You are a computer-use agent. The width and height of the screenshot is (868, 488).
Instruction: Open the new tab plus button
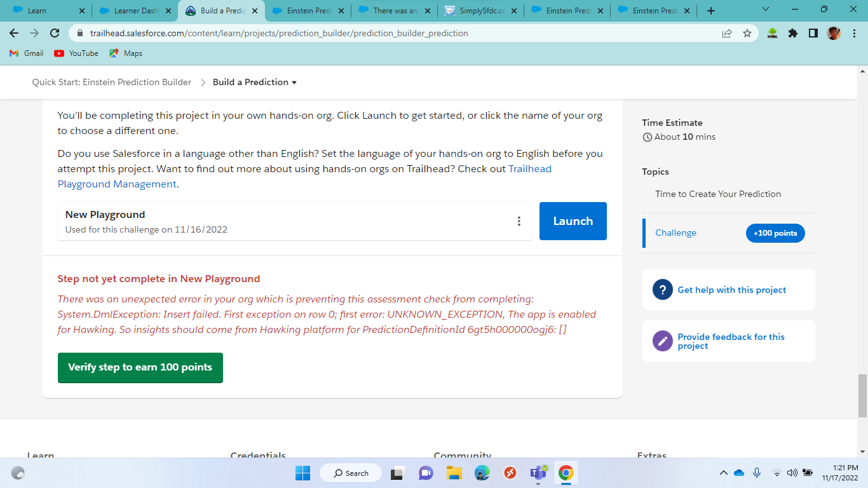[711, 11]
